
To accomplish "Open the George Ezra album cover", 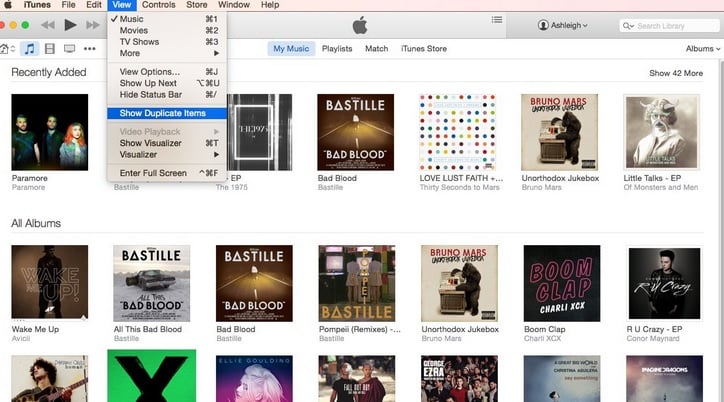I will [x=459, y=378].
